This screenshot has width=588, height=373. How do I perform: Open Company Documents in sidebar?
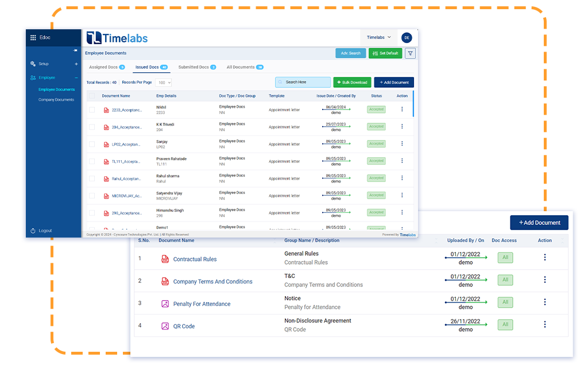(56, 100)
